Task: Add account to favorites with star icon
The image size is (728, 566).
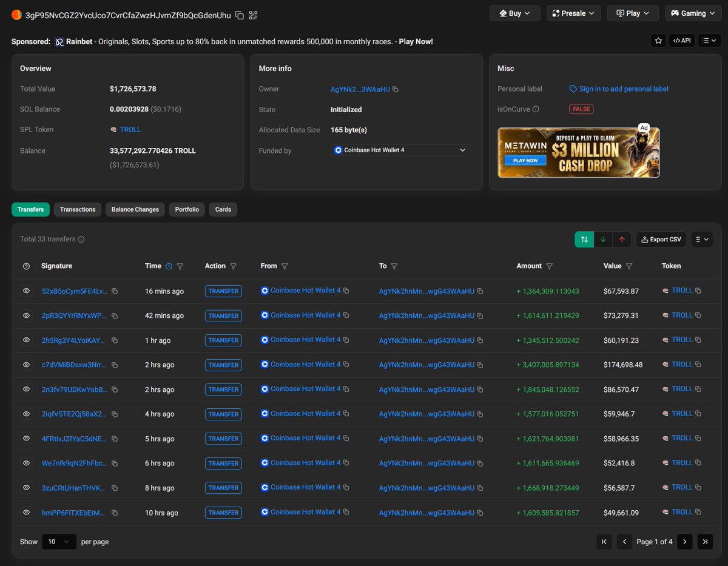Action: [x=658, y=41]
